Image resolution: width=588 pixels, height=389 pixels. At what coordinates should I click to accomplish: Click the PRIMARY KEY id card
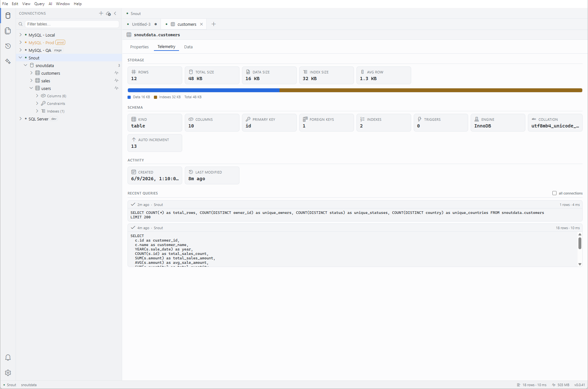point(269,123)
